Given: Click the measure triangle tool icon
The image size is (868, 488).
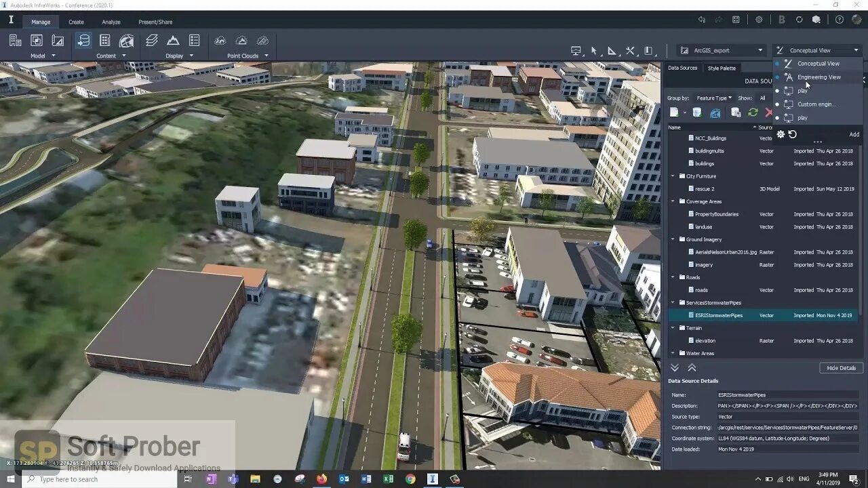Looking at the screenshot, I should click(x=612, y=50).
